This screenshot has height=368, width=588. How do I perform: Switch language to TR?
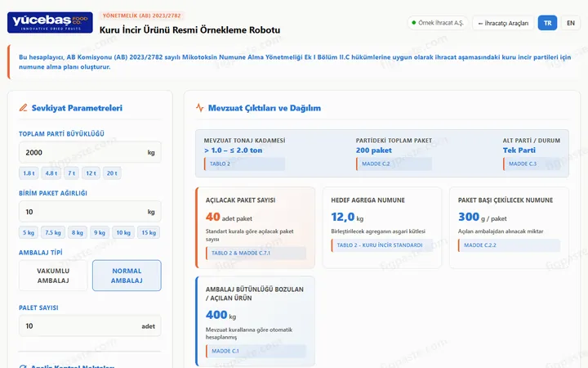coord(547,23)
